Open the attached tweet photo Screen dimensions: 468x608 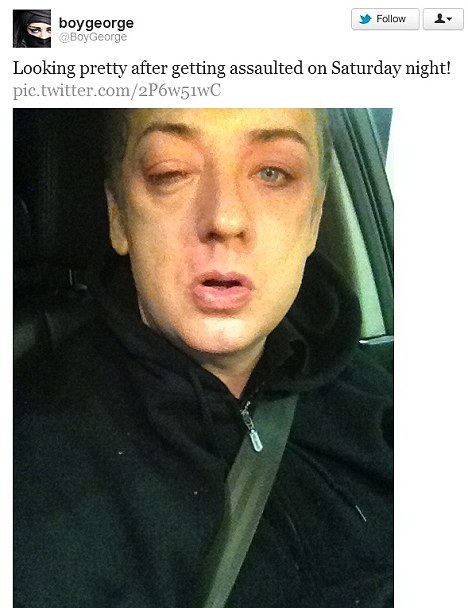click(203, 358)
